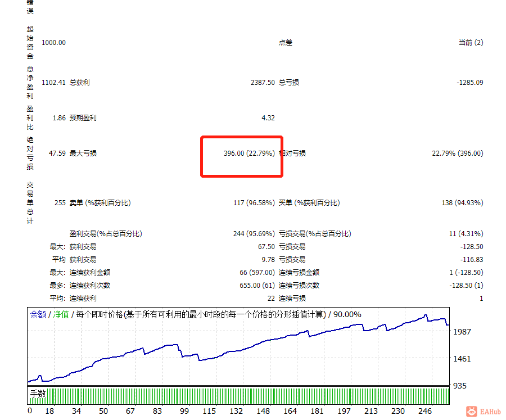Click expected payoff value 4.32
Screen dimensions: 506x420
coord(268,118)
